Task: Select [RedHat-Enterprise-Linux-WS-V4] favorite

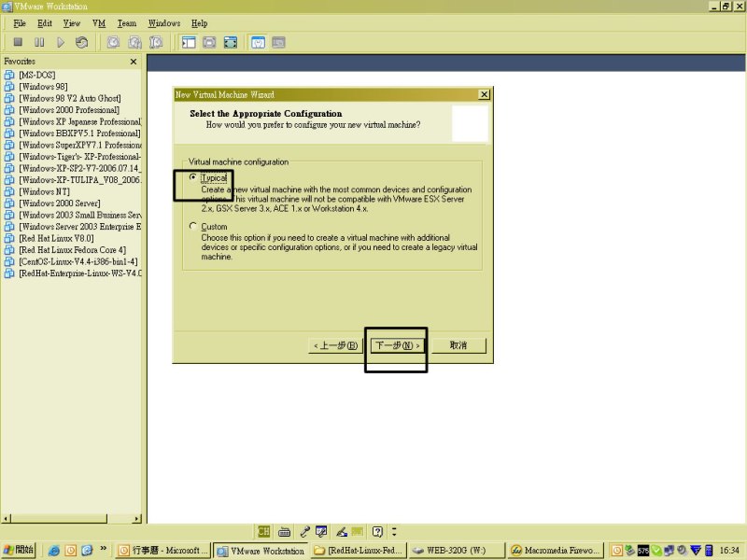Action: [79, 273]
